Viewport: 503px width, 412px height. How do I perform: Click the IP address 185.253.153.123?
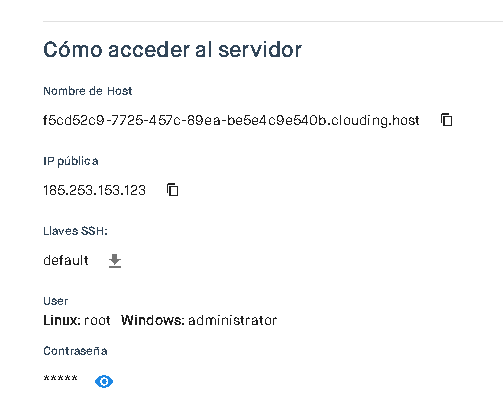click(94, 190)
